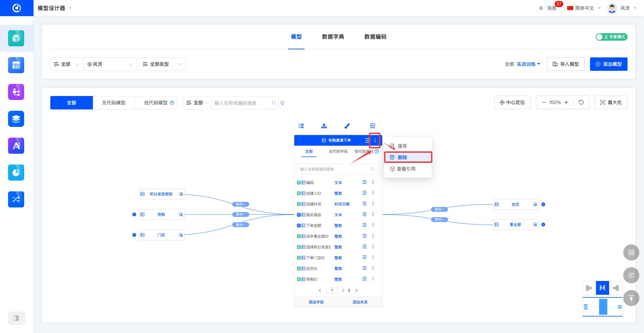The width and height of the screenshot is (644, 333).
Task: Collapse the sidebar using the bottom-left panel icon
Action: click(16, 318)
